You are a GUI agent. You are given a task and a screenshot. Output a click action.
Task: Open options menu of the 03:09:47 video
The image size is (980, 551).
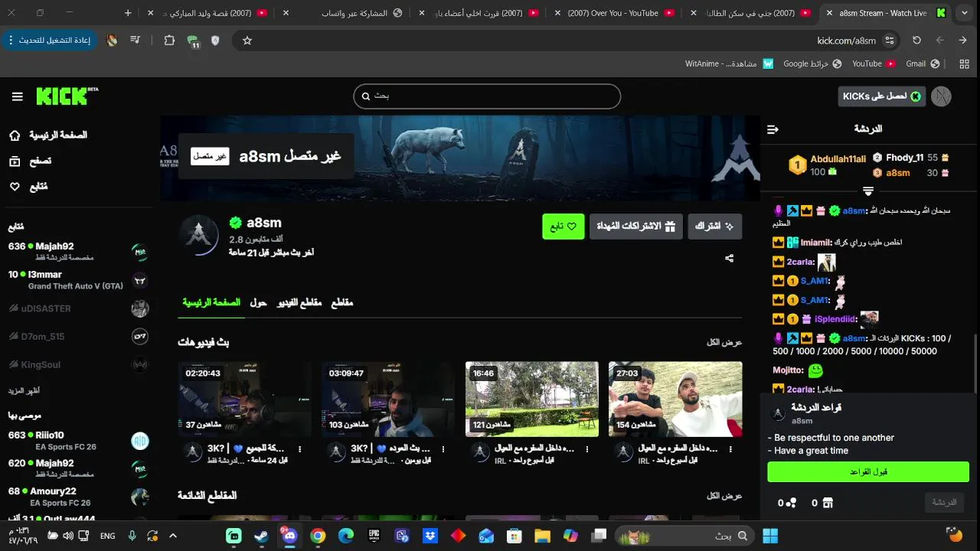click(443, 449)
